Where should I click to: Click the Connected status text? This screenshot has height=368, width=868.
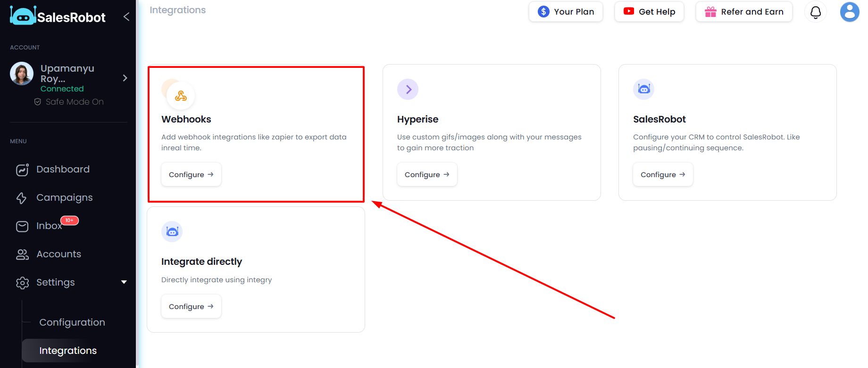click(62, 89)
